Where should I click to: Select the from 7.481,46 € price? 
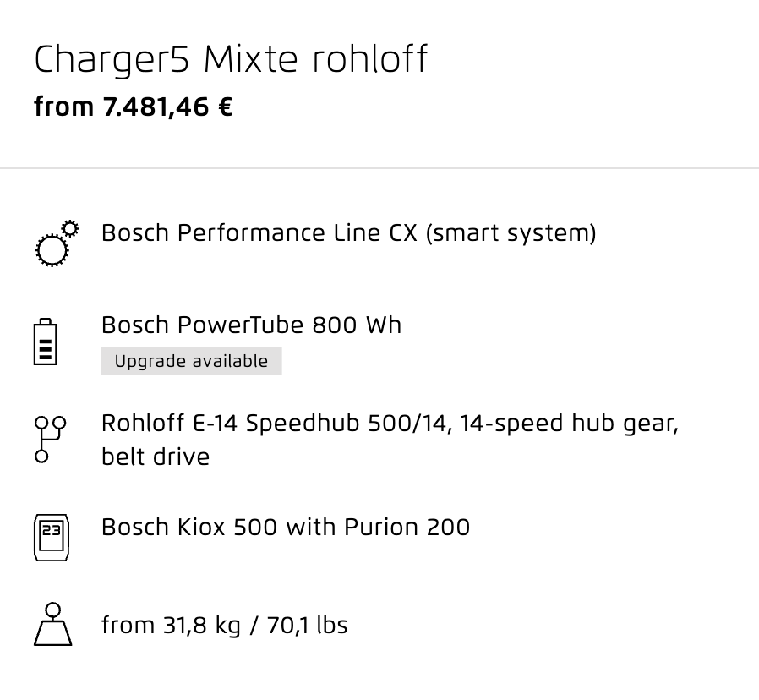click(x=133, y=107)
